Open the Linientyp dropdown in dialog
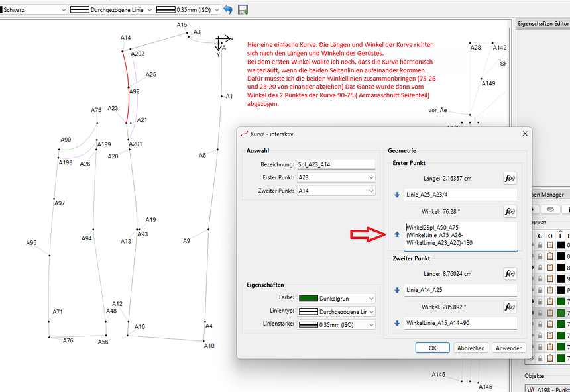 (x=336, y=311)
